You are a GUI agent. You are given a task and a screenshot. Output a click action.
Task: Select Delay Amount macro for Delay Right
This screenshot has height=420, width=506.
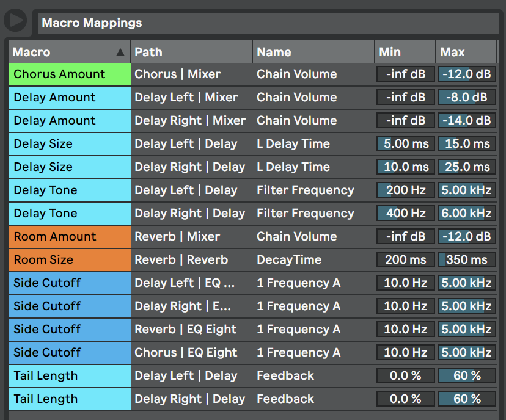tap(70, 121)
